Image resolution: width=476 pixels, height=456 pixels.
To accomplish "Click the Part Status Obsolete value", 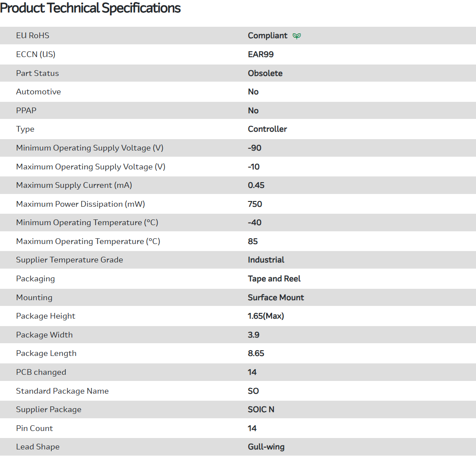I will click(x=265, y=73).
